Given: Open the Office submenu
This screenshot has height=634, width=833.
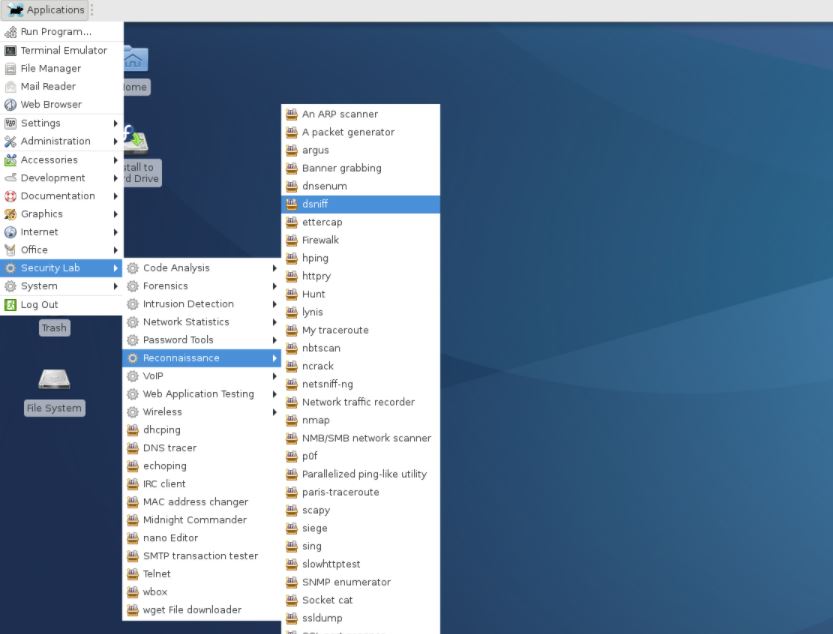Looking at the screenshot, I should tap(62, 250).
